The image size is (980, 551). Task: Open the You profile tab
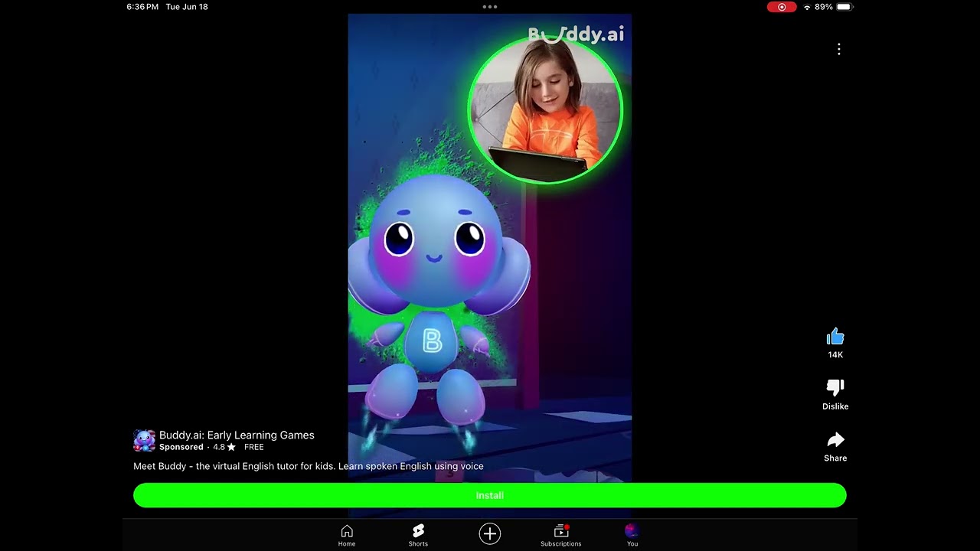point(632,536)
